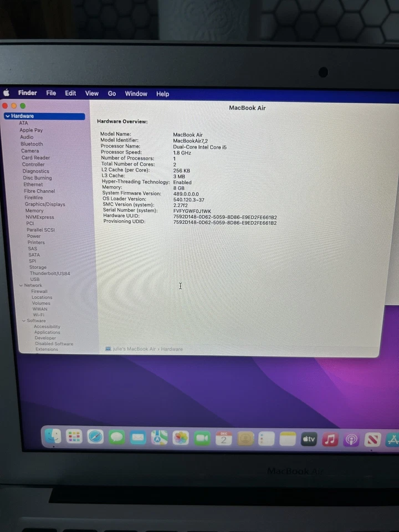Select Thunderbolt/USB4 in the sidebar
The width and height of the screenshot is (399, 532).
click(50, 273)
